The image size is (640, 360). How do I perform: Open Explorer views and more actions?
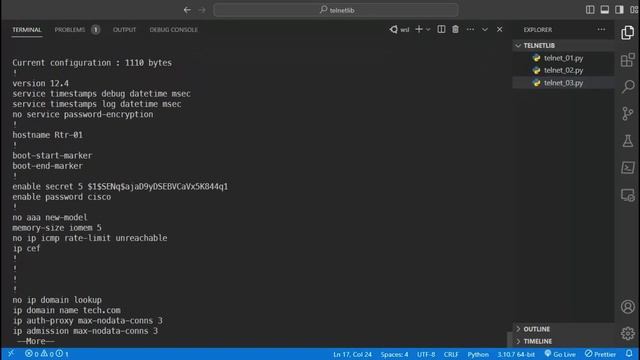tap(601, 29)
